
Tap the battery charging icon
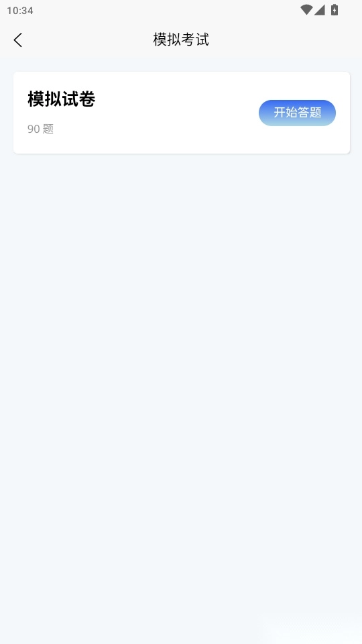click(335, 10)
